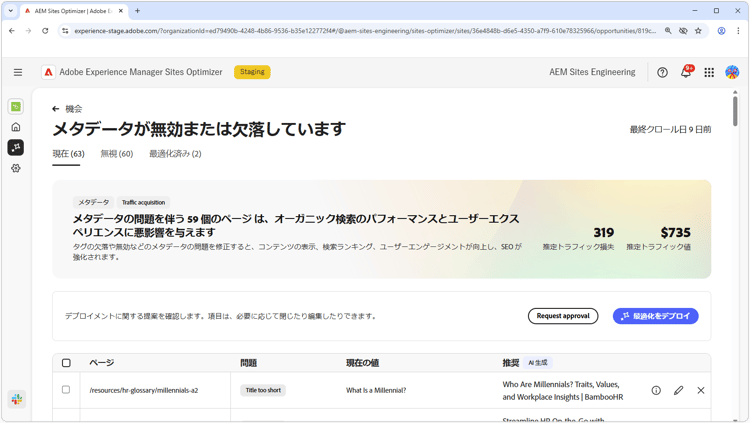Select the Opportunities sidebar icon

pyautogui.click(x=16, y=147)
